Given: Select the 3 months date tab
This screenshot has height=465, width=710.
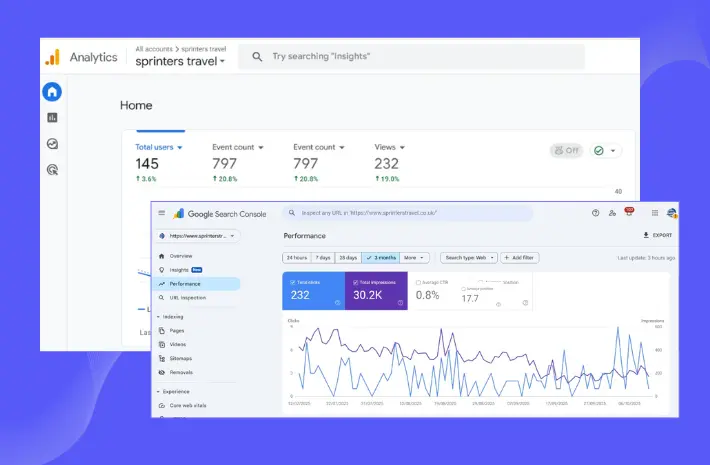Looking at the screenshot, I should pos(381,258).
